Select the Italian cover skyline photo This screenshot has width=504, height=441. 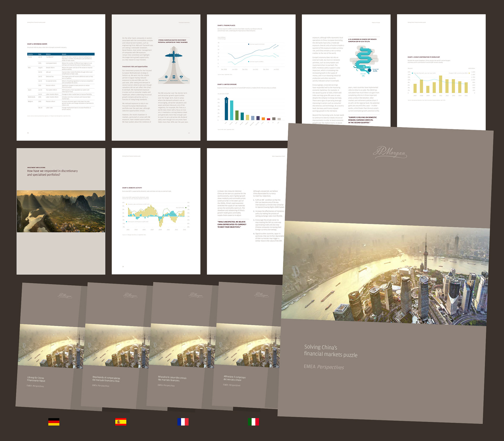click(248, 345)
